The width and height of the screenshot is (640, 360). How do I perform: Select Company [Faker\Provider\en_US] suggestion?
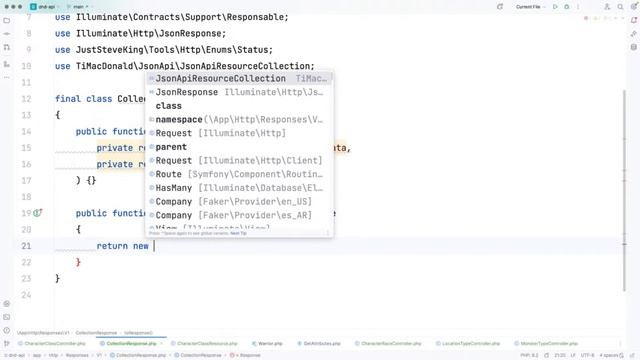(x=239, y=202)
